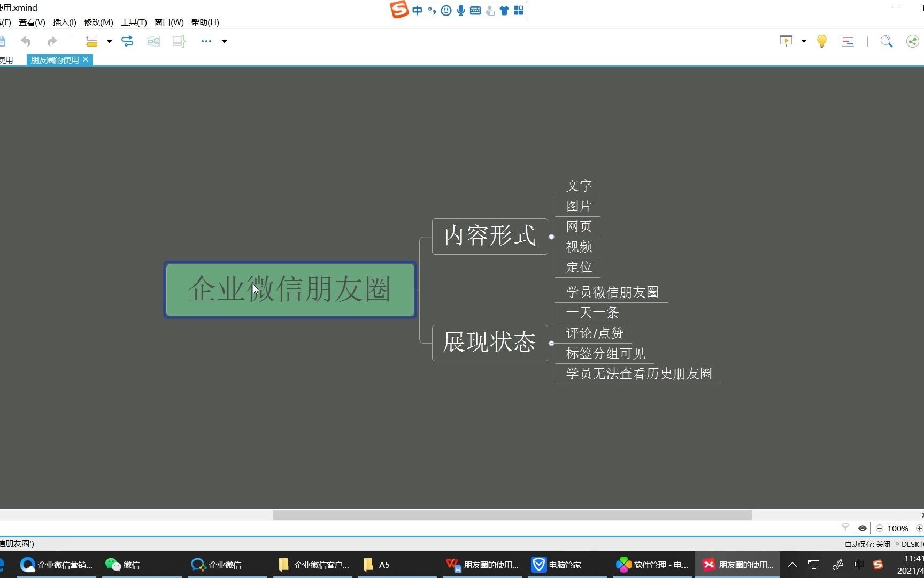Viewport: 924px width, 578px height.
Task: Toggle Sogou IME Chinese/English 中 icon
Action: click(417, 10)
